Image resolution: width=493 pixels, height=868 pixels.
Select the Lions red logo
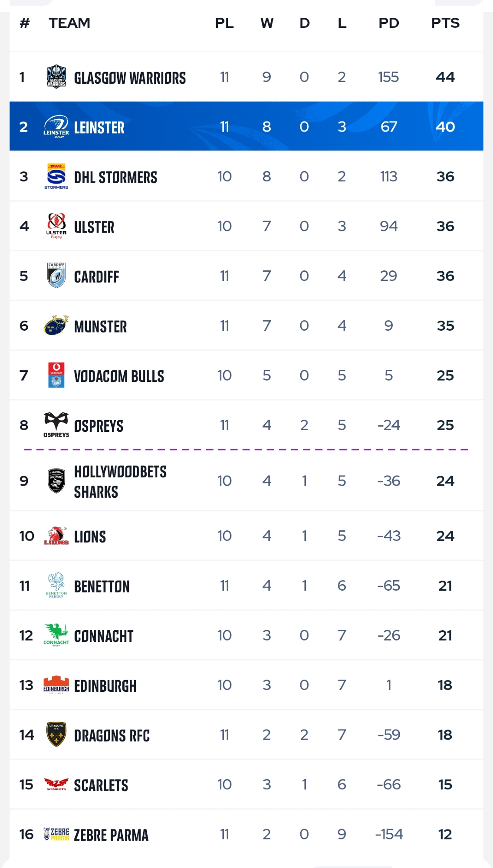point(56,536)
